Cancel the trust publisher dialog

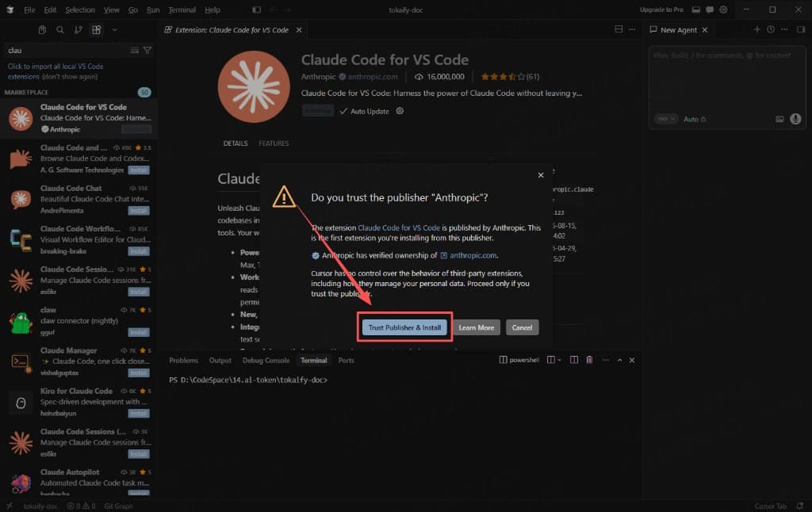coord(522,327)
